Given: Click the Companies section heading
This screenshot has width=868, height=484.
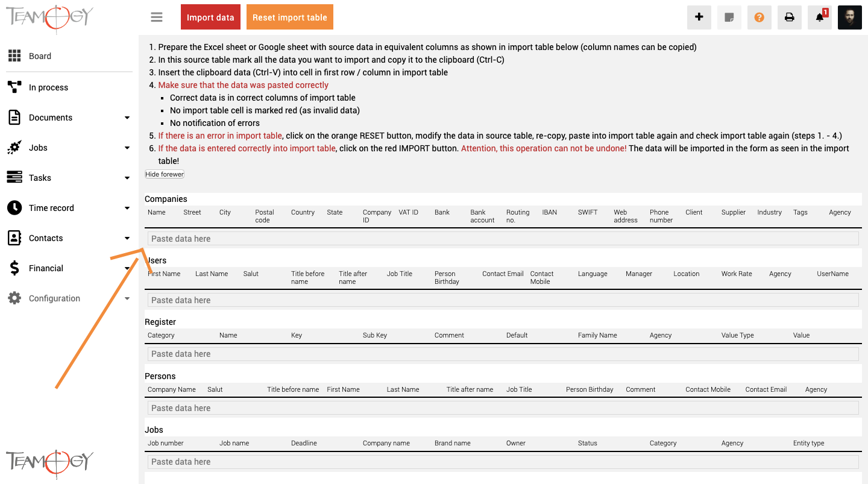Looking at the screenshot, I should tap(166, 199).
